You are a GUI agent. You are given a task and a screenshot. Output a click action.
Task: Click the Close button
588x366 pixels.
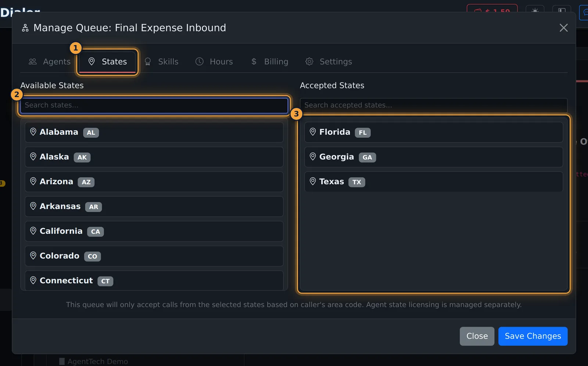[x=477, y=336]
